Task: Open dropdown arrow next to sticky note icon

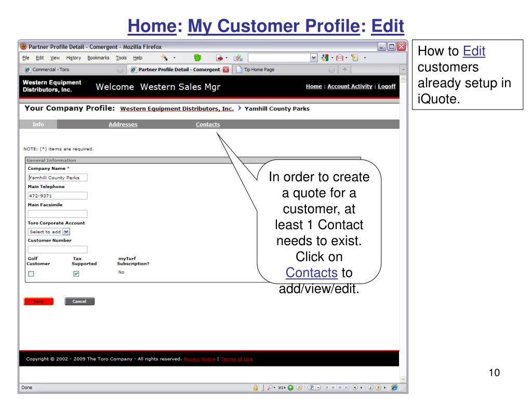Action: tap(365, 58)
